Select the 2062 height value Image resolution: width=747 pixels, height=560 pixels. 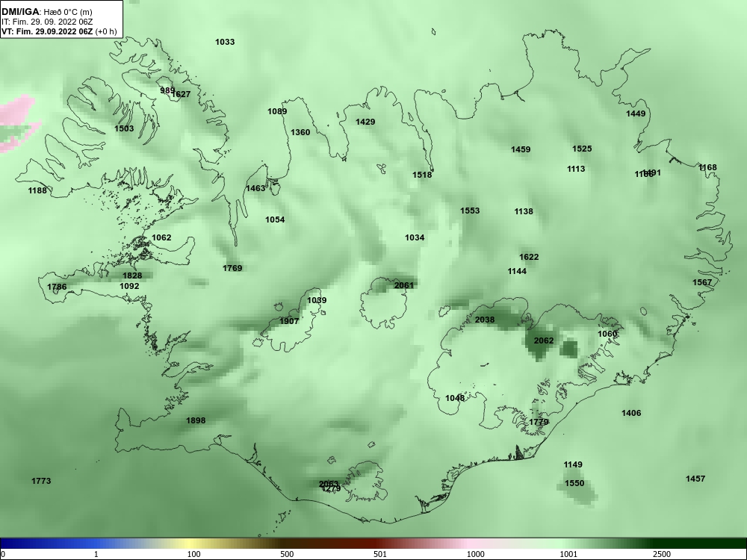pyautogui.click(x=544, y=340)
